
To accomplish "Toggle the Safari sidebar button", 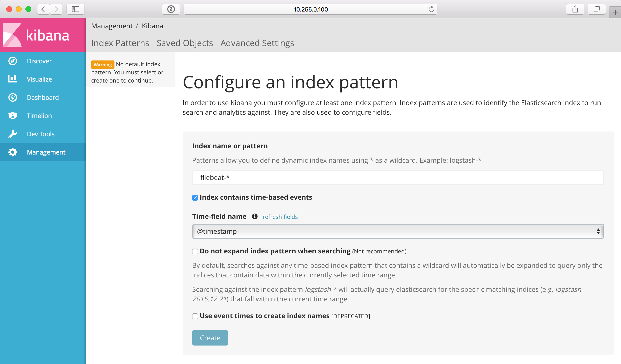I will pos(75,9).
